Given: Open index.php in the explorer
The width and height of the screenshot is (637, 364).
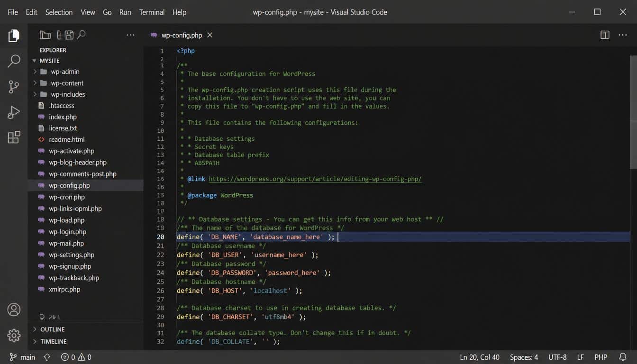Looking at the screenshot, I should (x=63, y=117).
